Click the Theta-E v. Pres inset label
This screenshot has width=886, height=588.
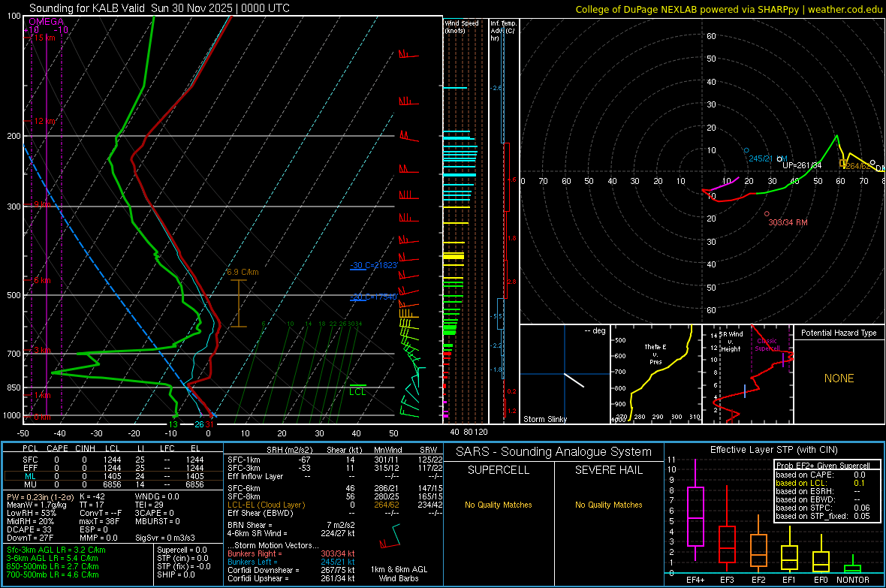[x=655, y=354]
